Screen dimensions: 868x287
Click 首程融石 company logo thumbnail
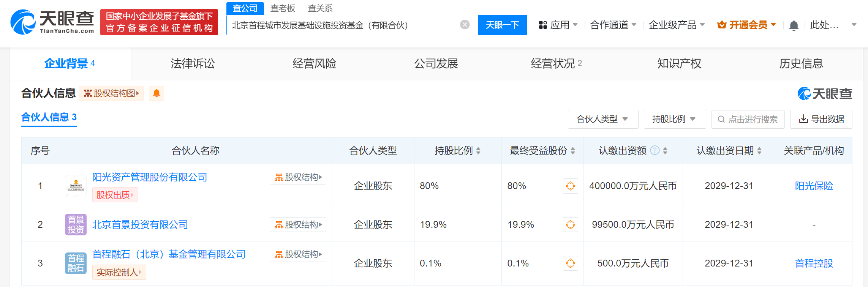click(x=76, y=263)
